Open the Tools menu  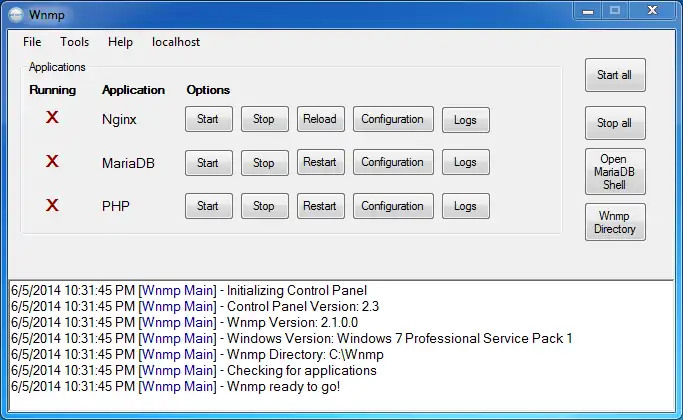point(74,42)
